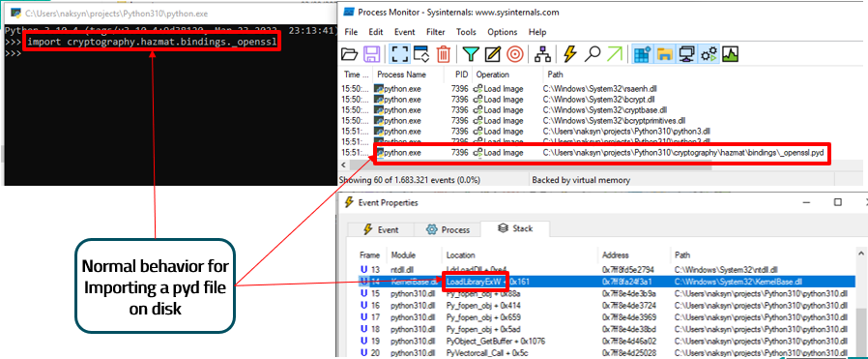Click the Jump To Object green arrow

[615, 54]
